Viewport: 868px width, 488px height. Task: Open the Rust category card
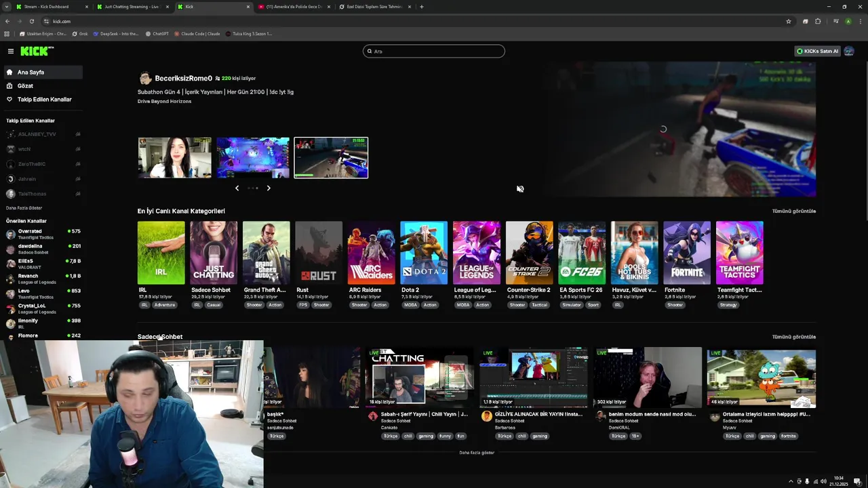tap(319, 253)
